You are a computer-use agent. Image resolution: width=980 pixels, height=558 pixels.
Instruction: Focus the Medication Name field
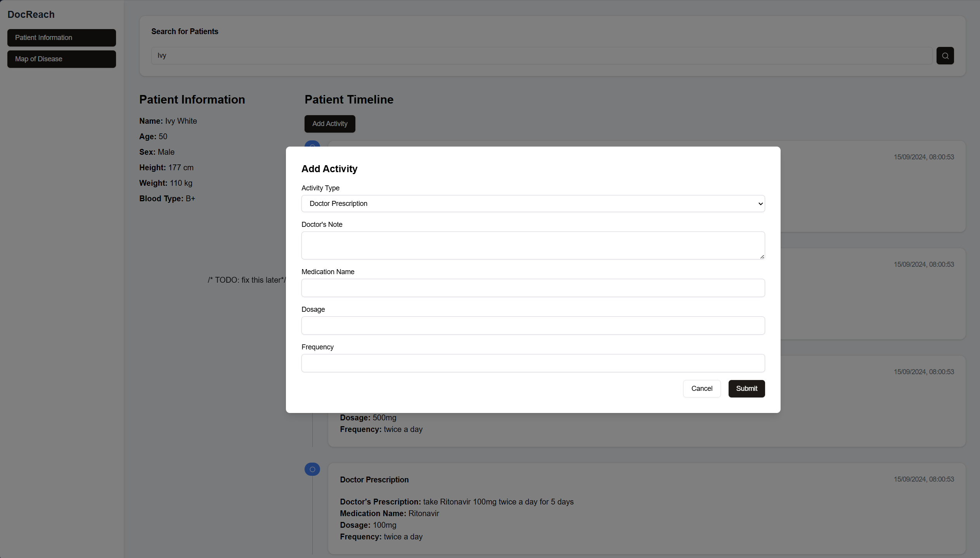(x=532, y=288)
